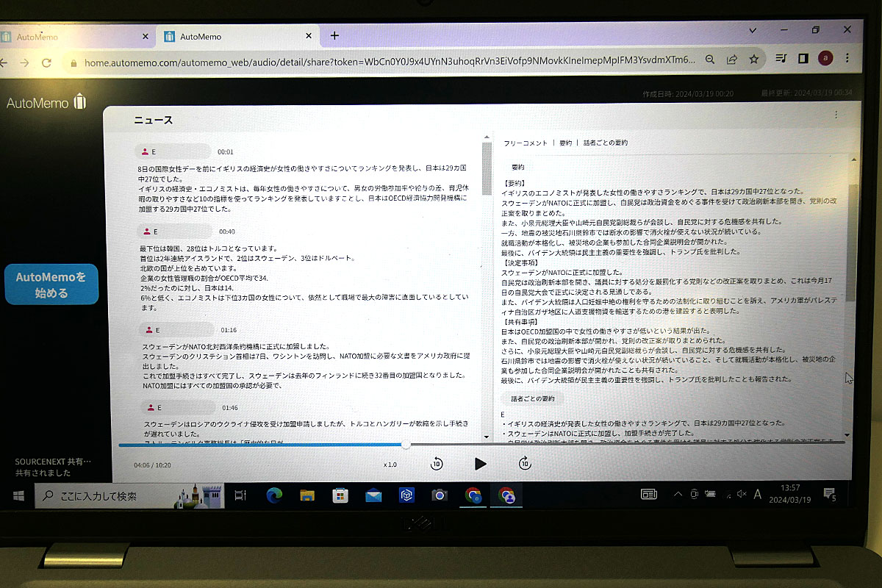The width and height of the screenshot is (882, 588).
Task: Click the AutoMemoを始める button
Action: 51,284
